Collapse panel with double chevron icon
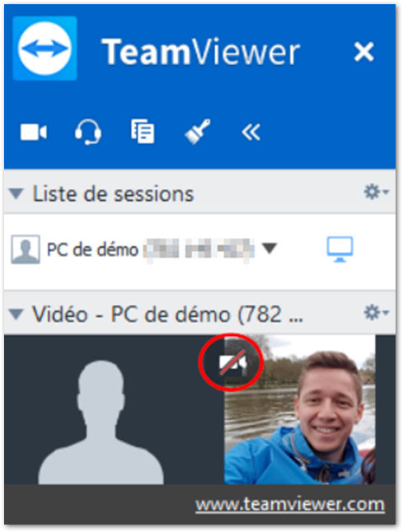The width and height of the screenshot is (403, 532). pyautogui.click(x=251, y=132)
